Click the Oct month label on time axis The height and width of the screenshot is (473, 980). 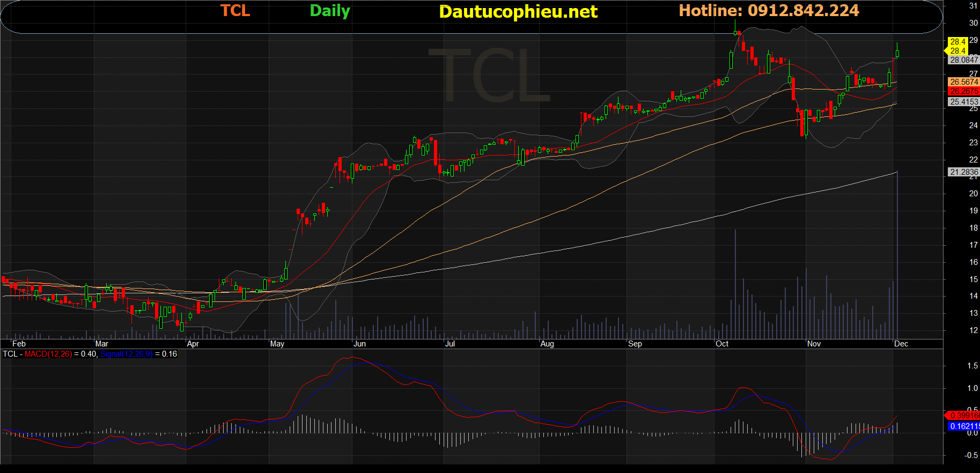(x=722, y=344)
